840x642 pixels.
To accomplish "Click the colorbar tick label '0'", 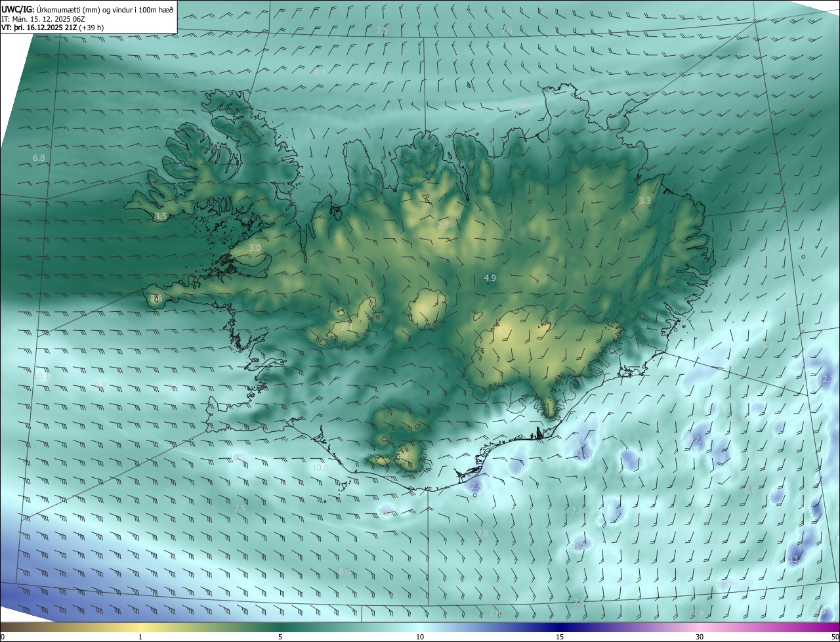I will click(3, 637).
